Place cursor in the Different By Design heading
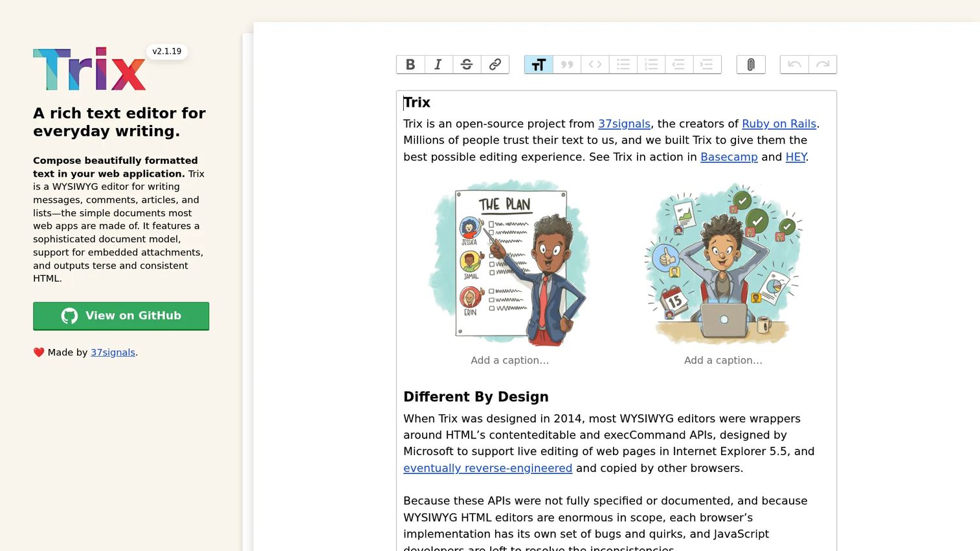This screenshot has height=551, width=980. [476, 397]
